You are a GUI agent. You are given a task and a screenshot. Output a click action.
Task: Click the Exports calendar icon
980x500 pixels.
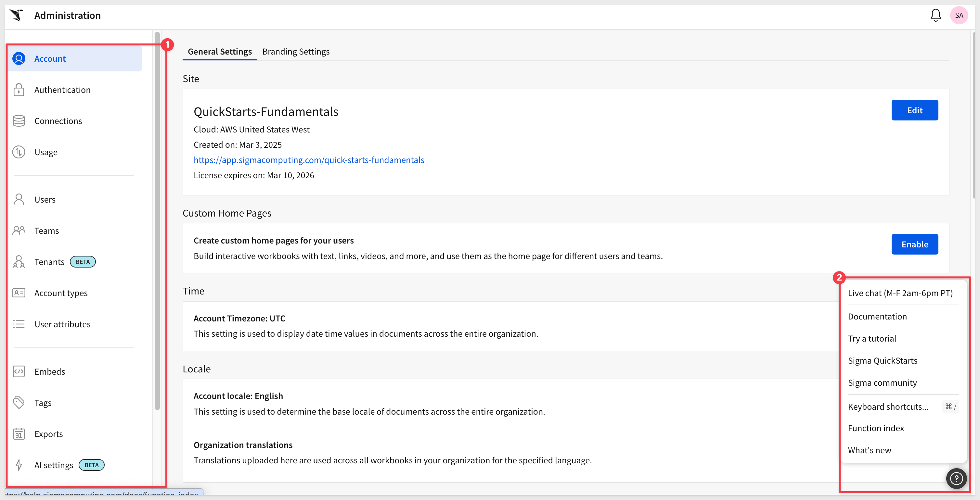(x=19, y=433)
